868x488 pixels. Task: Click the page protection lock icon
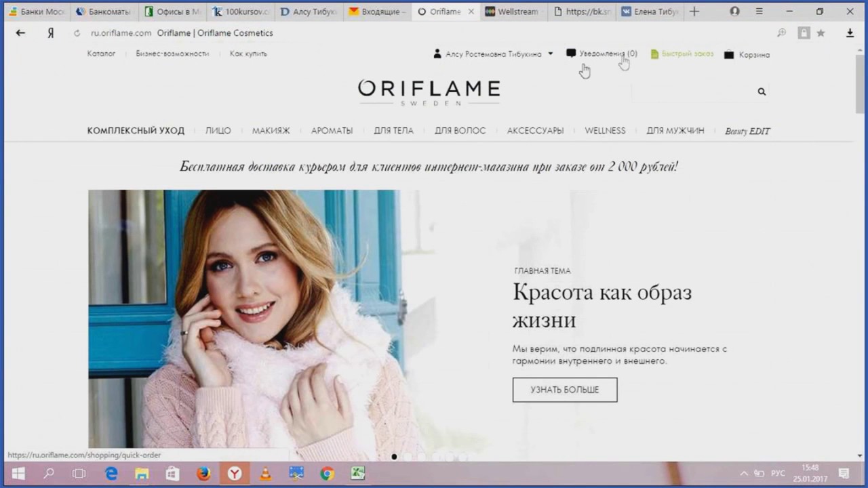pyautogui.click(x=804, y=33)
